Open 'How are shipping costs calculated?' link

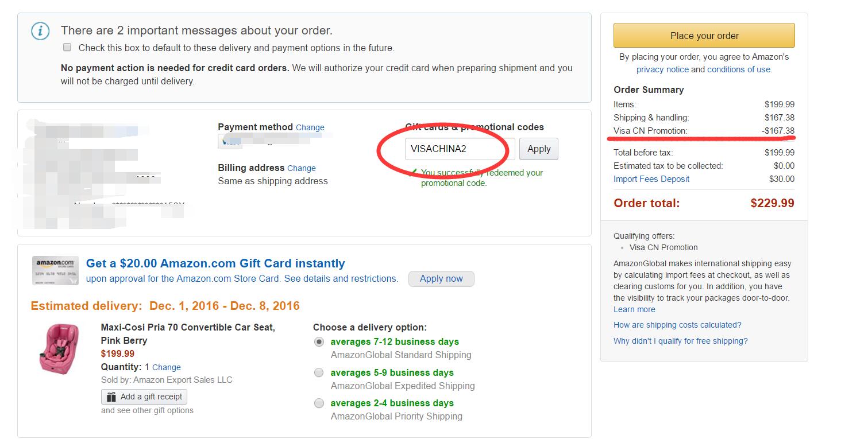(677, 325)
